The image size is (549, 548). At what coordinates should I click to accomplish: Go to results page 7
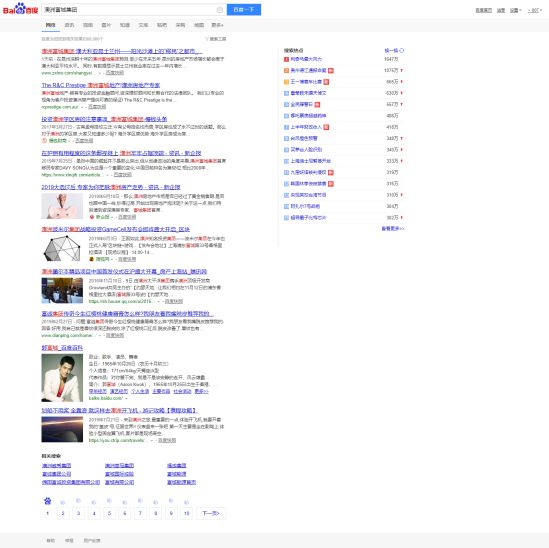coord(140,513)
